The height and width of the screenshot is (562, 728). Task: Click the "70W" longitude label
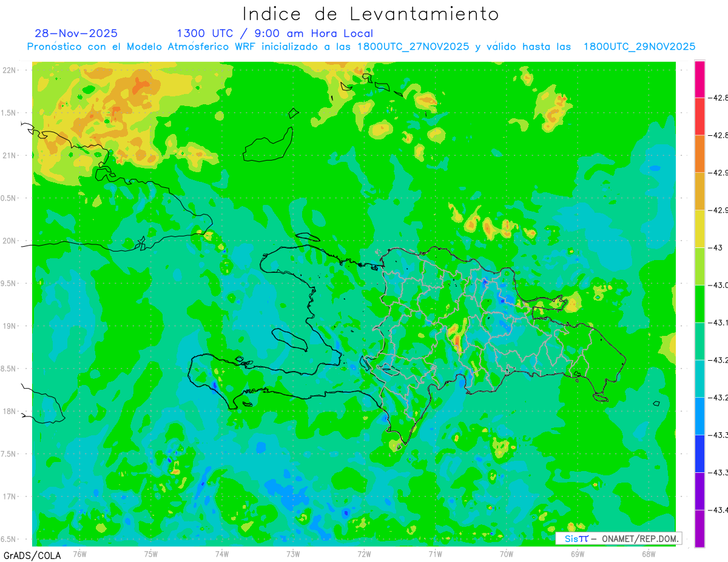point(507,554)
